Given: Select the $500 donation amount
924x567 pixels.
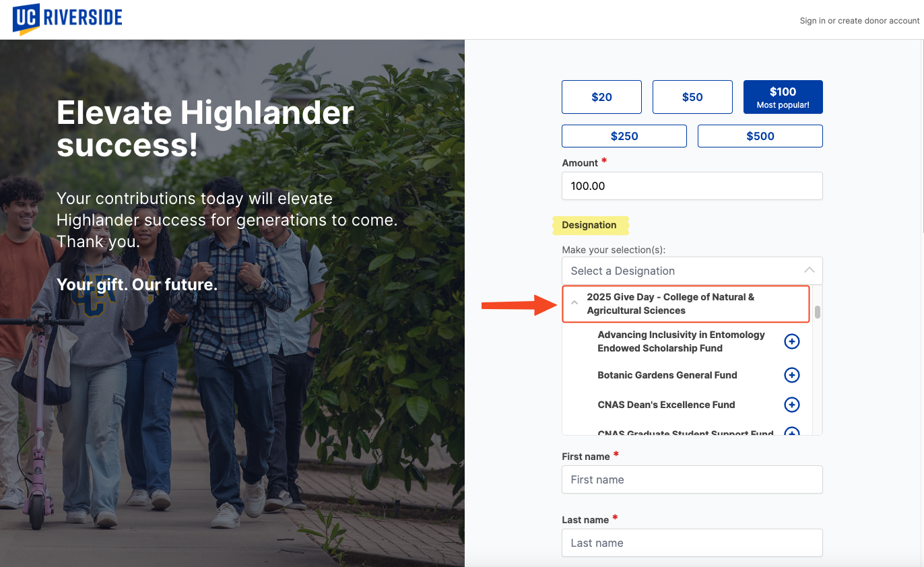Looking at the screenshot, I should [x=760, y=136].
